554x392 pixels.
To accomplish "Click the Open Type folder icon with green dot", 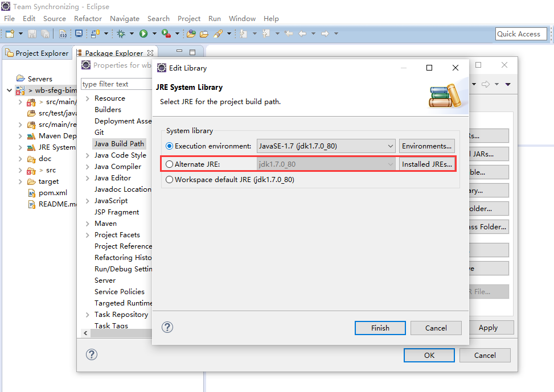I will click(191, 34).
